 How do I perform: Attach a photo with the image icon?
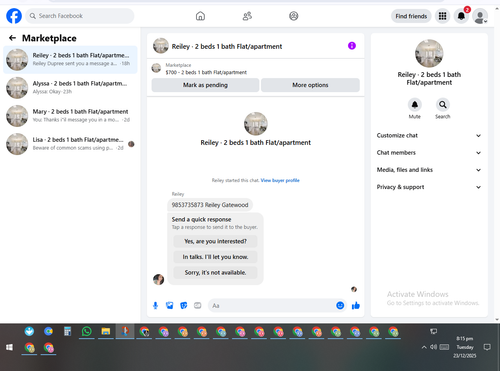(x=170, y=306)
